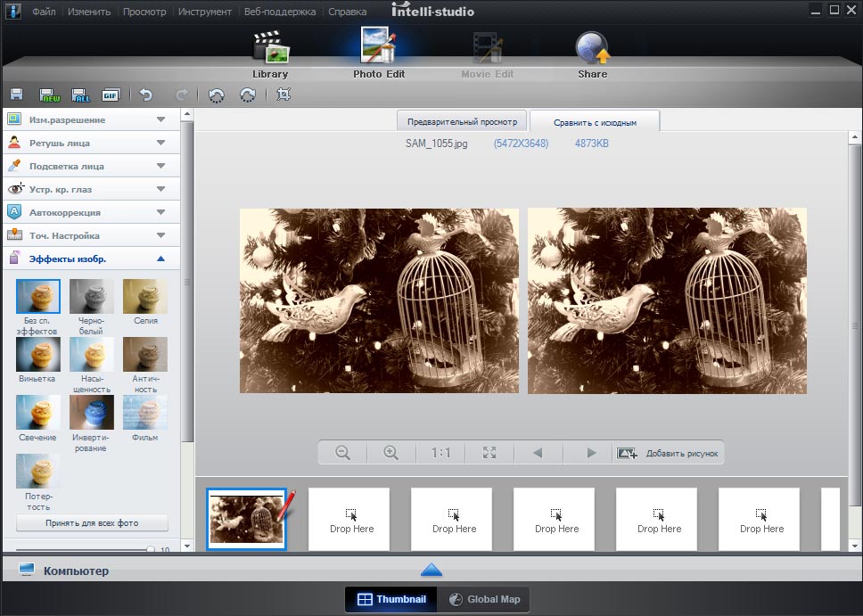Viewport: 863px width, 616px height.
Task: Click the Save All icon
Action: [80, 94]
